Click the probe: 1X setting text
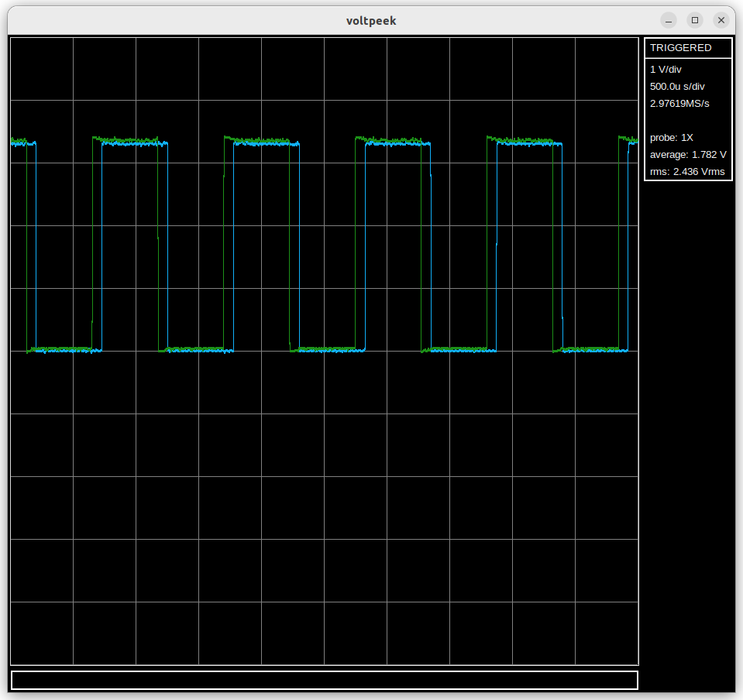Image resolution: width=743 pixels, height=700 pixels. click(671, 138)
